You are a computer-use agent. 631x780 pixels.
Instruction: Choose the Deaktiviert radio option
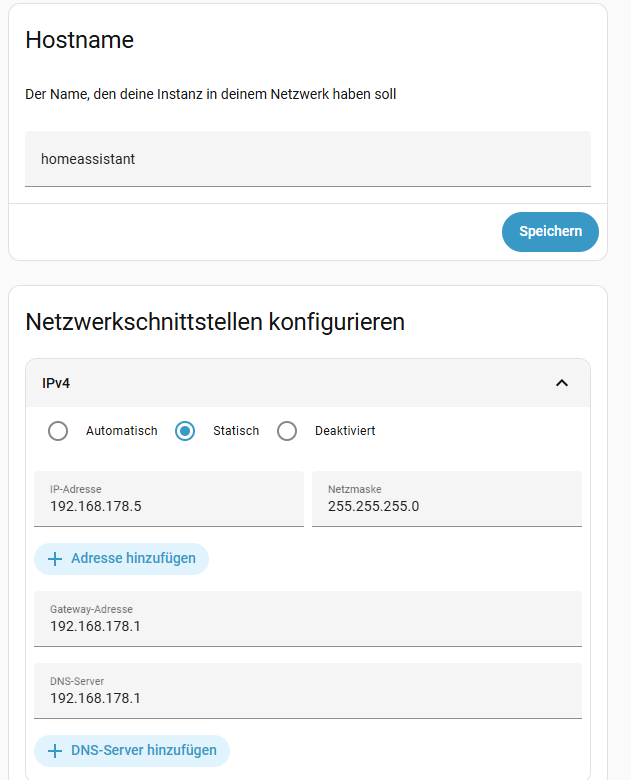[x=287, y=431]
